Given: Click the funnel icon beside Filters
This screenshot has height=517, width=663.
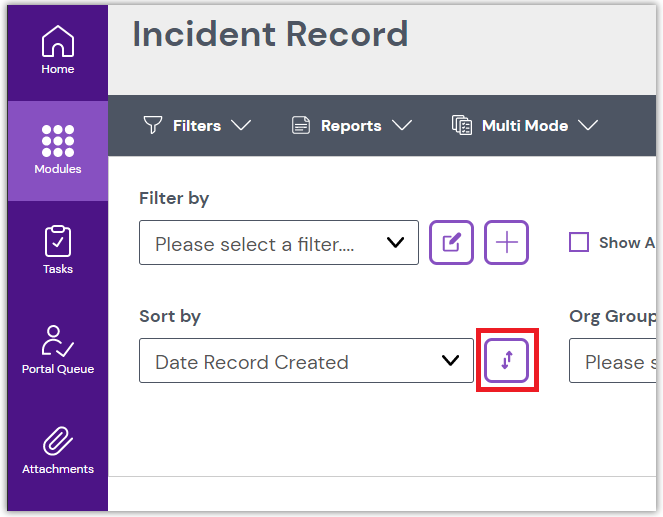Looking at the screenshot, I should (x=153, y=125).
